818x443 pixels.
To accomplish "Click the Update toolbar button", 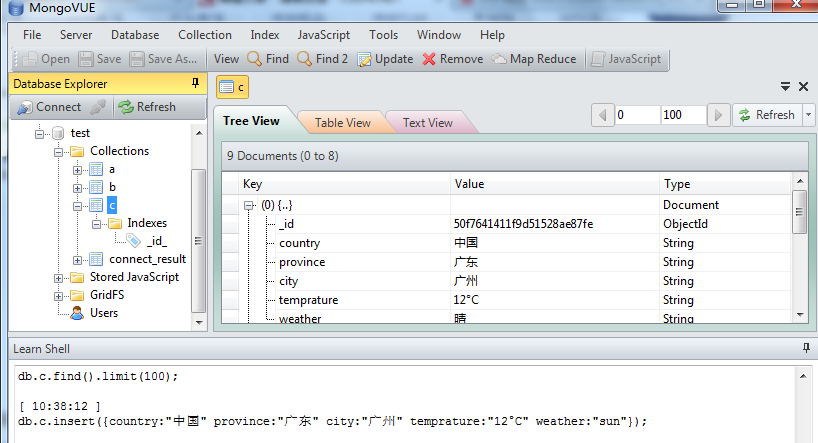I will click(365, 59).
